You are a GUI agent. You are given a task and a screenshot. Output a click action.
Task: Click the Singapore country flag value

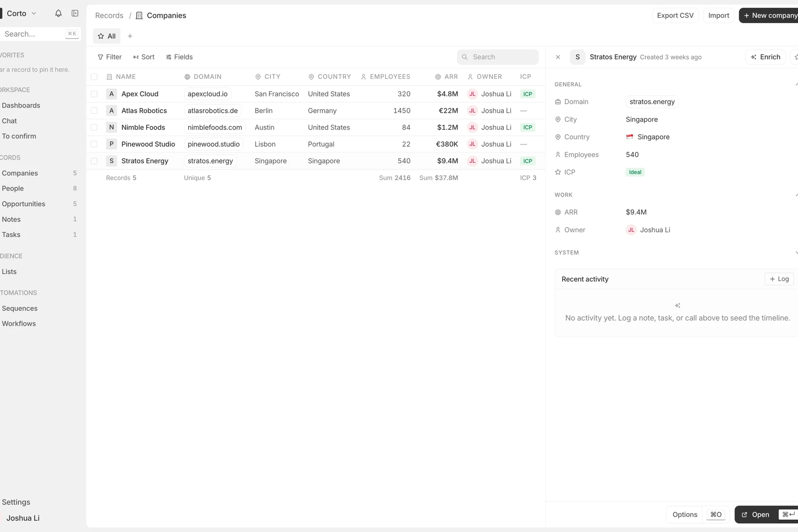[x=648, y=137]
